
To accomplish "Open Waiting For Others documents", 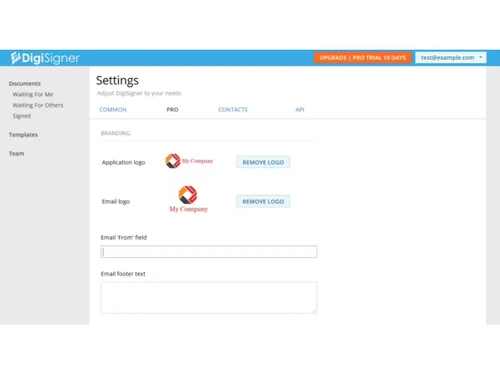I will pos(38,105).
